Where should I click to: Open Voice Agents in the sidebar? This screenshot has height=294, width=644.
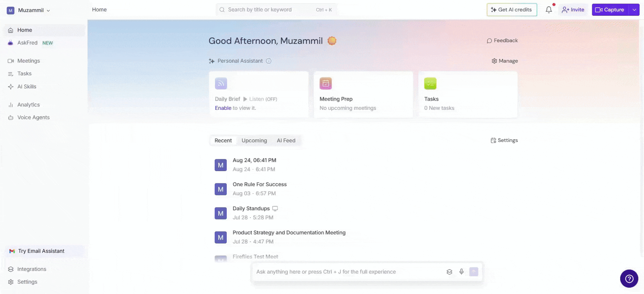coord(45,118)
